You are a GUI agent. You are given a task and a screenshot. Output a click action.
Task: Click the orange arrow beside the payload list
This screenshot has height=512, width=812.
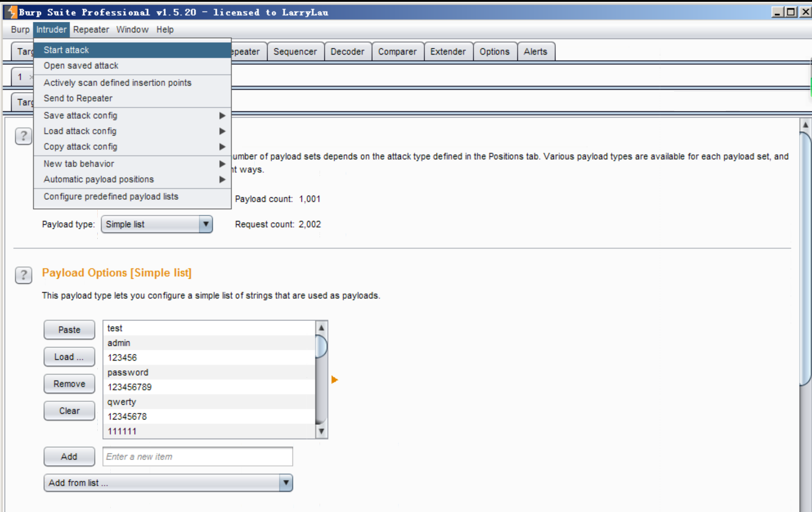click(x=334, y=380)
